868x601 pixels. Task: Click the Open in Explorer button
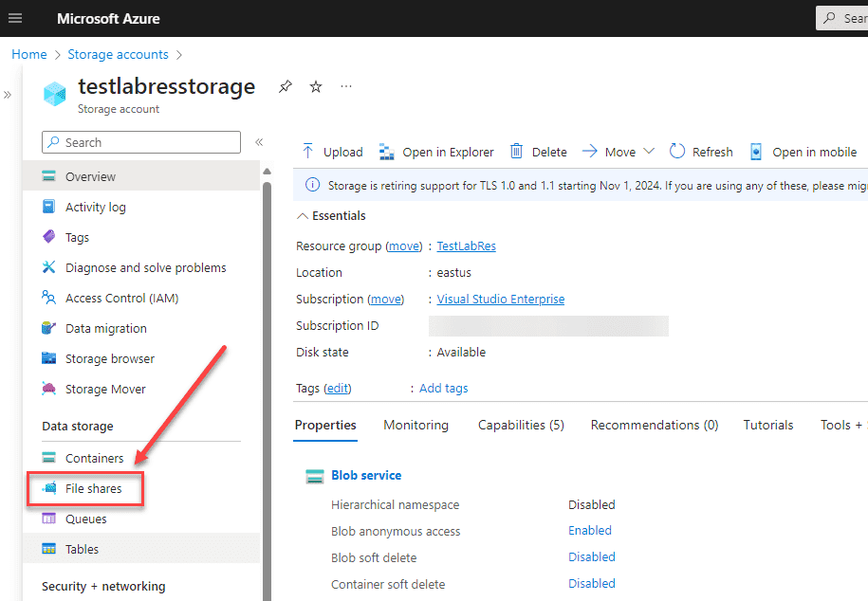[x=436, y=151]
